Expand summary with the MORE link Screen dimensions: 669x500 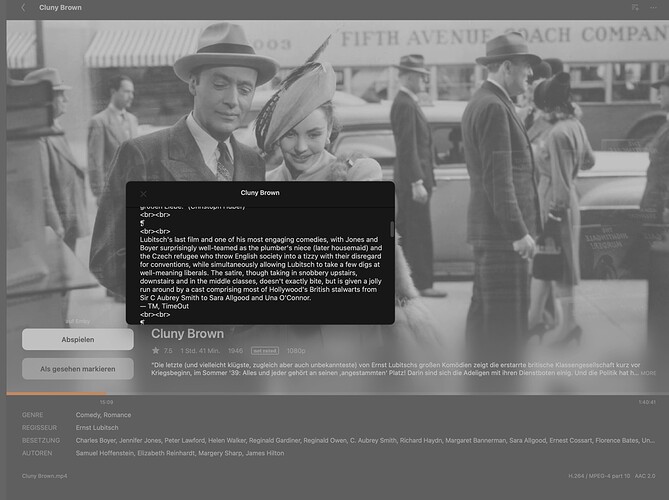[648, 373]
